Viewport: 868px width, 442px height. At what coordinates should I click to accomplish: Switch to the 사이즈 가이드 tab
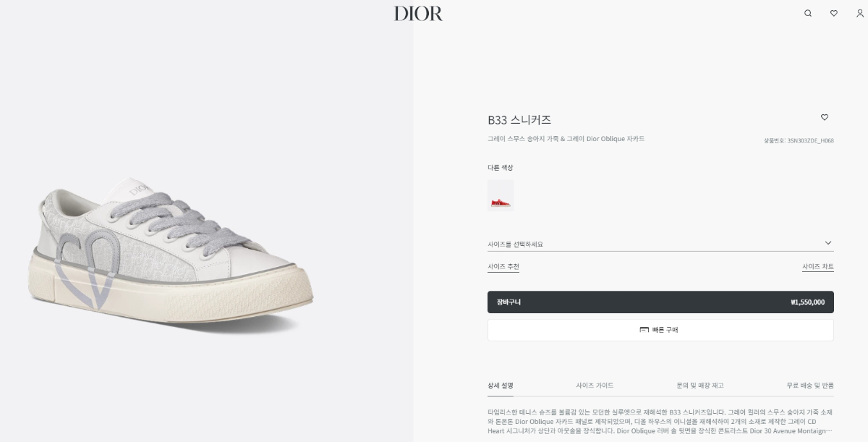(x=595, y=386)
